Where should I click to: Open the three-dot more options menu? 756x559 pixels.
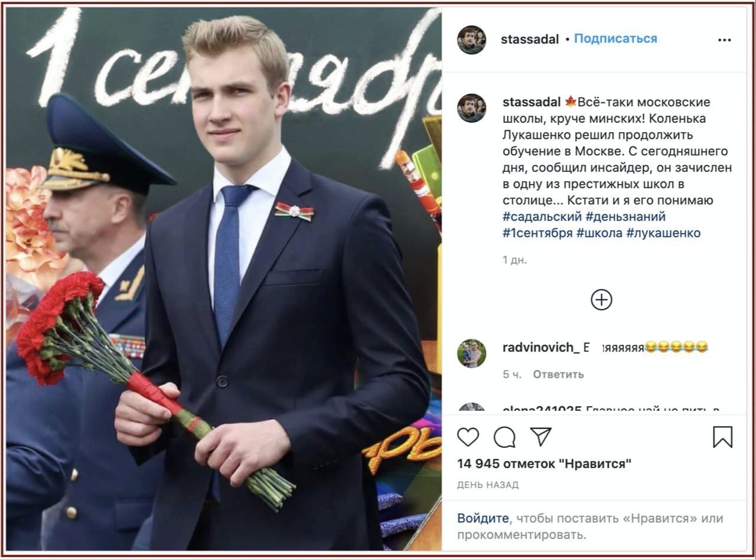tap(725, 40)
